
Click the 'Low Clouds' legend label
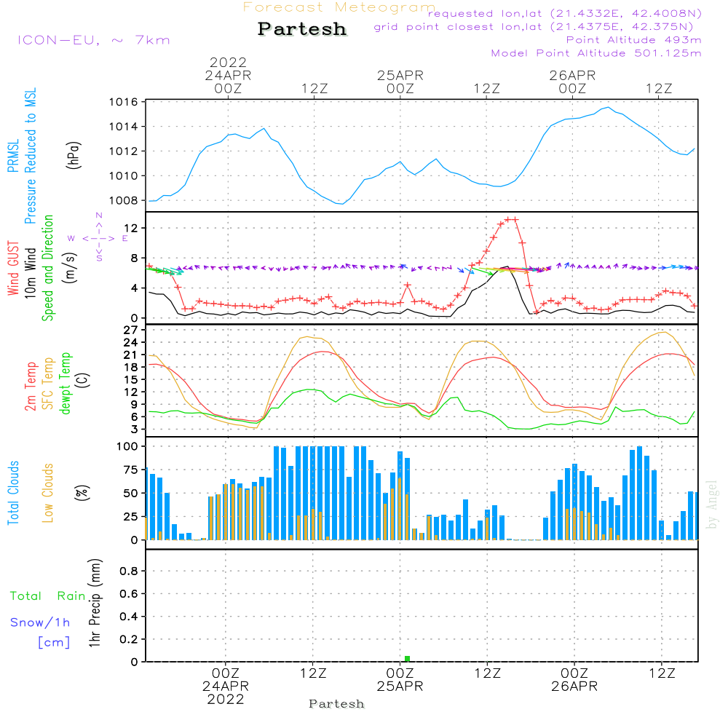[48, 493]
